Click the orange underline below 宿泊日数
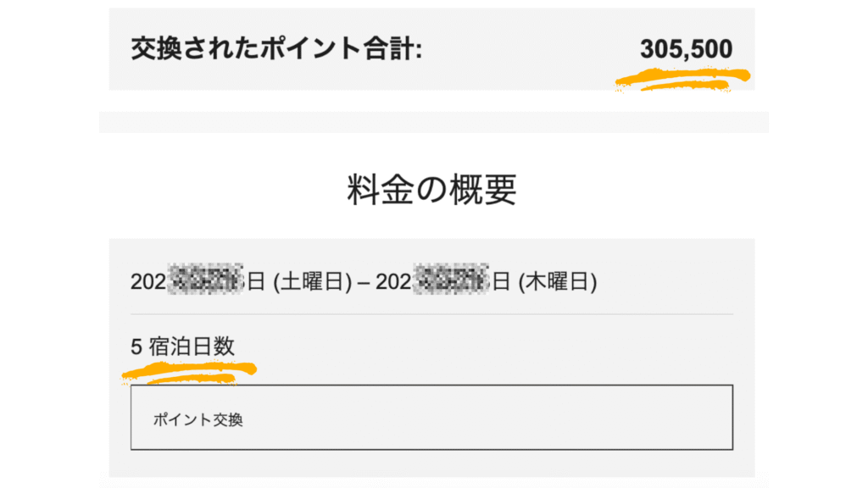 [x=189, y=373]
